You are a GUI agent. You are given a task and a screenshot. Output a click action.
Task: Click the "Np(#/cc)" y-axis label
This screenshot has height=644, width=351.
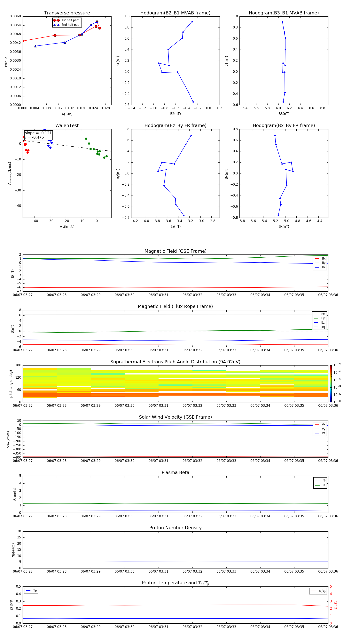click(x=13, y=550)
